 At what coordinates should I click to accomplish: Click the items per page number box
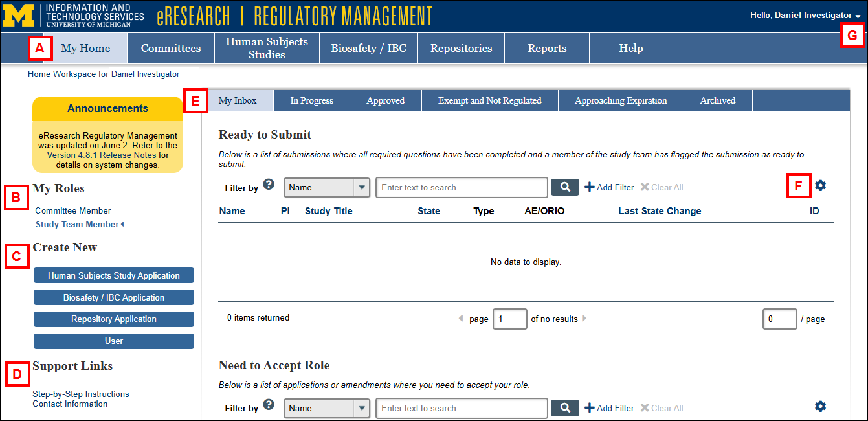(x=779, y=319)
